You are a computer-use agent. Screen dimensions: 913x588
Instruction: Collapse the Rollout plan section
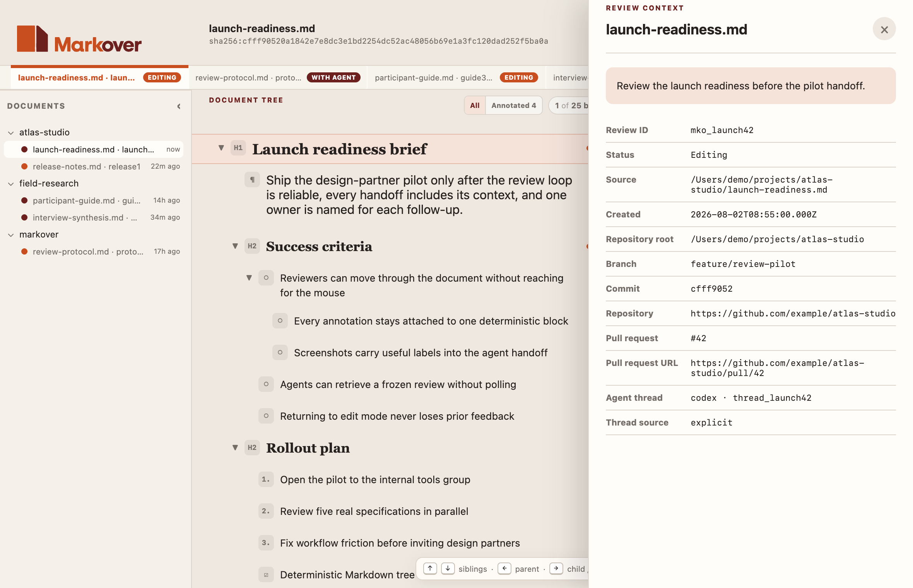pyautogui.click(x=235, y=448)
